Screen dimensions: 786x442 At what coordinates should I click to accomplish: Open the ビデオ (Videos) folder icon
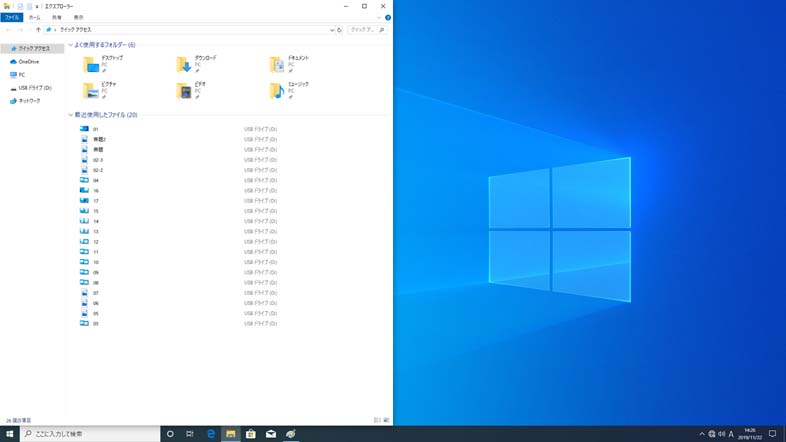click(x=184, y=91)
